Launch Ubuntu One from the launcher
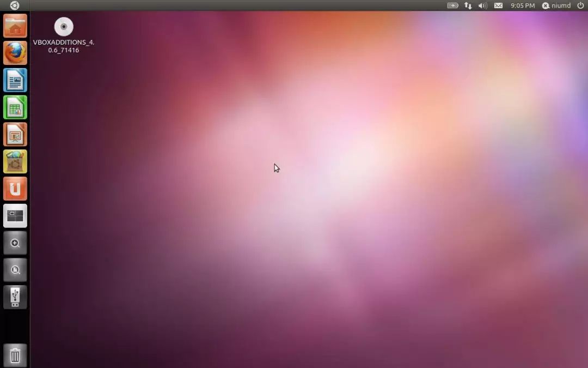The height and width of the screenshot is (368, 588). (x=15, y=188)
